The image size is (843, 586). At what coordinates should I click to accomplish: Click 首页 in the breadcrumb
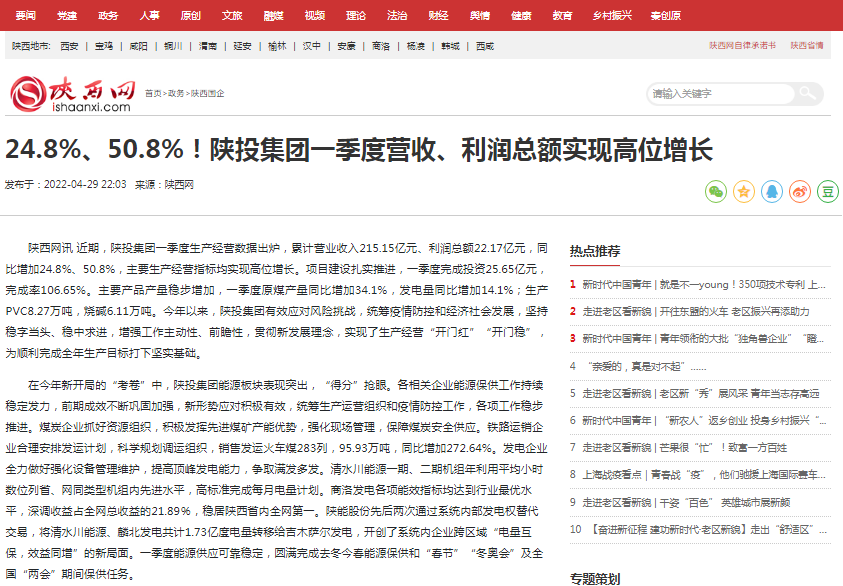152,93
